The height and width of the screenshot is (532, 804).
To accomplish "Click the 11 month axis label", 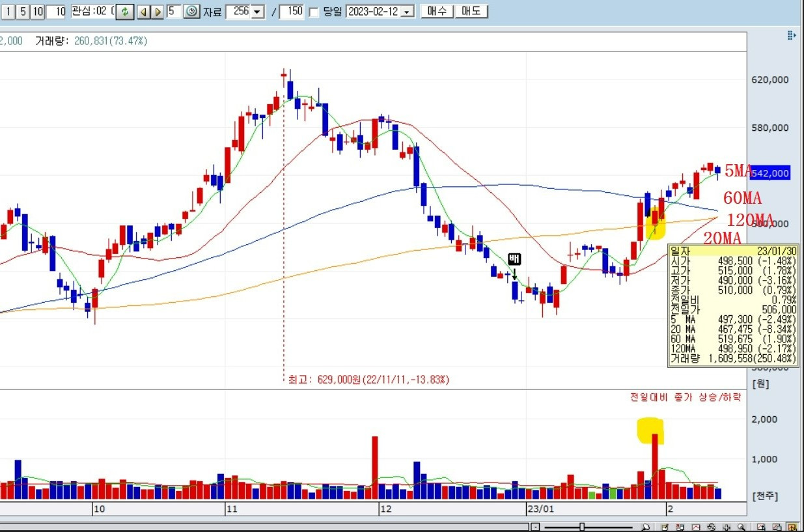I will pyautogui.click(x=230, y=509).
